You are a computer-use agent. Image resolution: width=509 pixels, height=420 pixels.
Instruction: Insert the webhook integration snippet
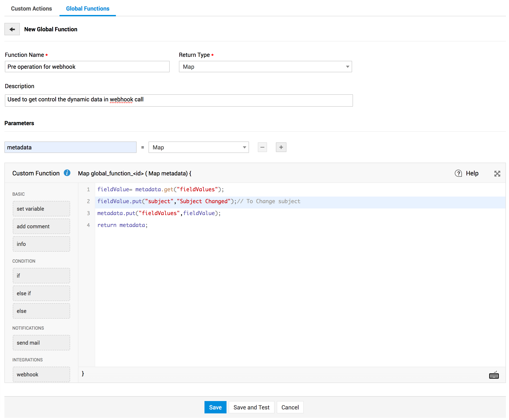pos(41,374)
